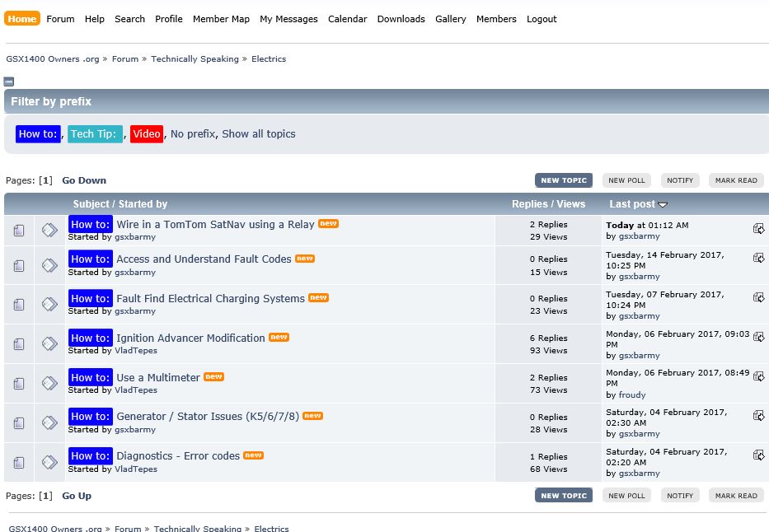769x532 pixels.
Task: Log out via Logout
Action: tap(542, 19)
